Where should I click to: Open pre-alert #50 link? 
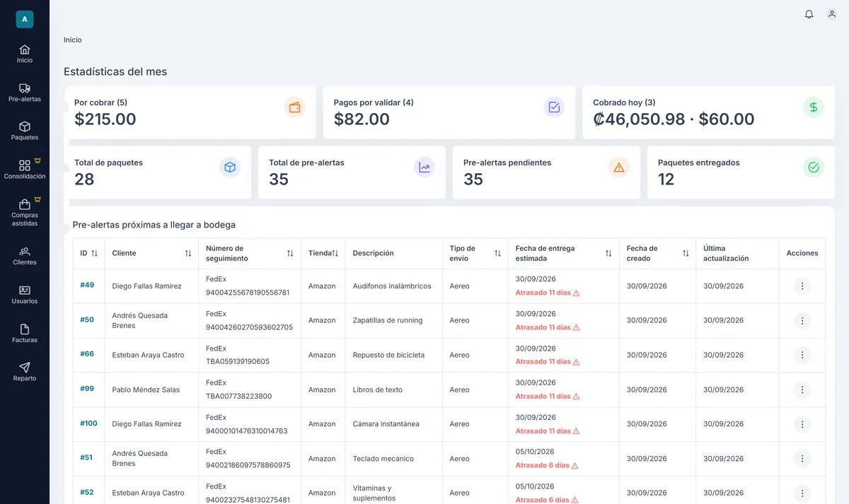(87, 320)
